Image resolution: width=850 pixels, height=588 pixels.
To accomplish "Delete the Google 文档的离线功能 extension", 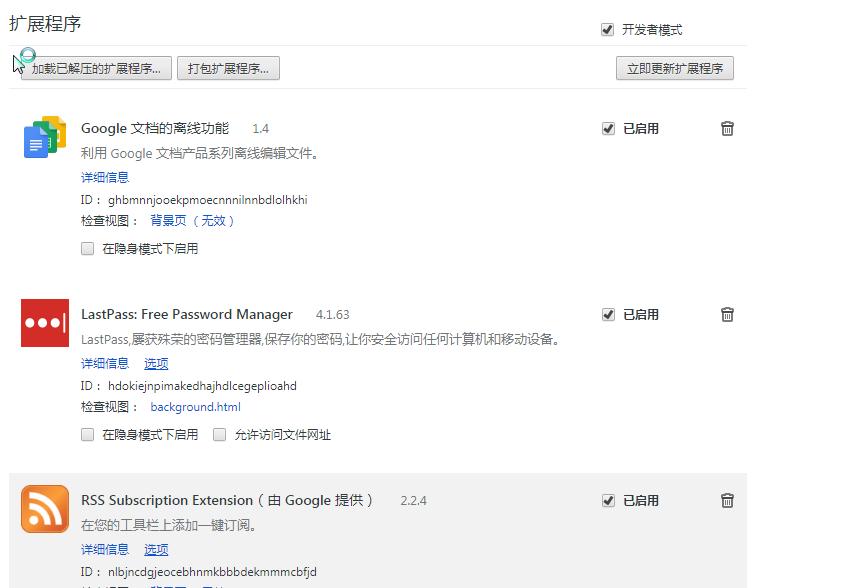I will [727, 128].
